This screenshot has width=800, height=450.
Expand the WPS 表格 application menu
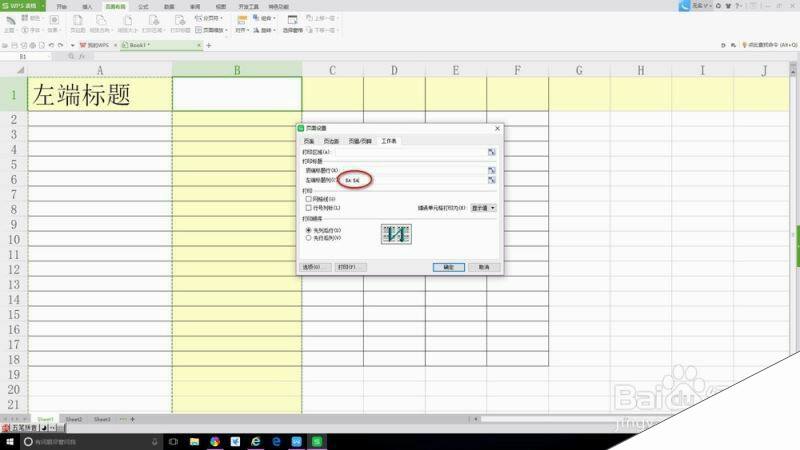20,5
